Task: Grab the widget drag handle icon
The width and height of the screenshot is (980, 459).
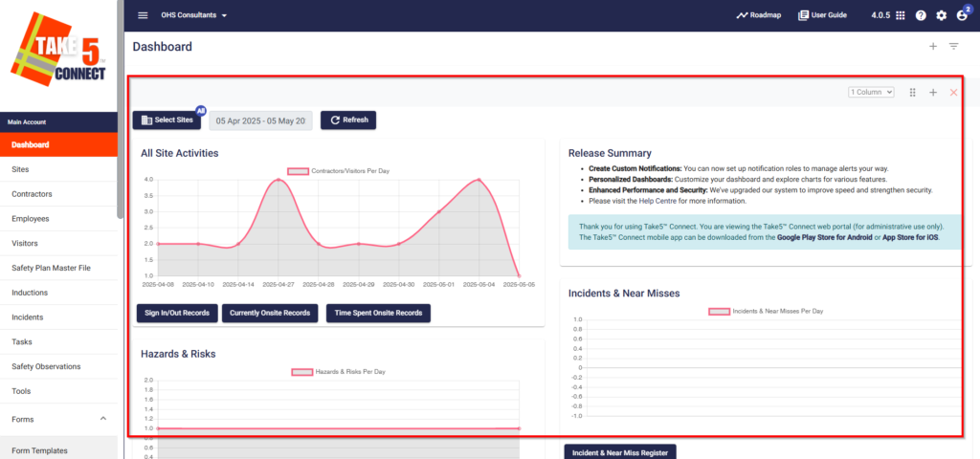Action: click(912, 93)
